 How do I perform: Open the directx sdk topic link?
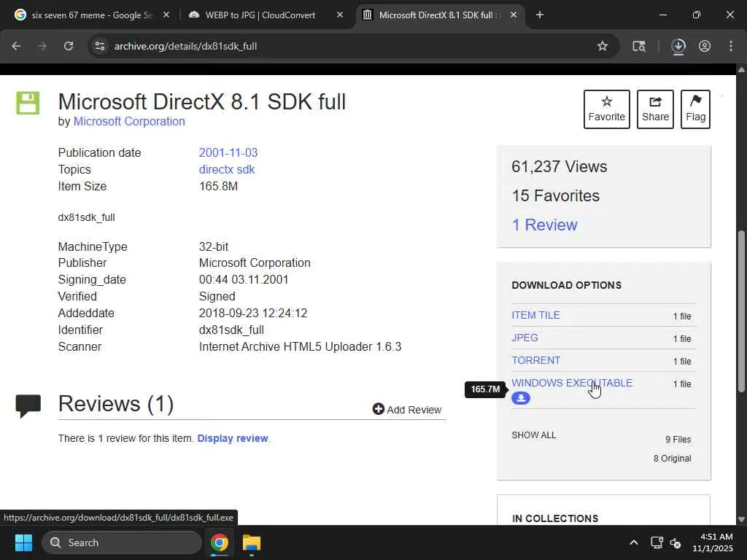click(227, 169)
